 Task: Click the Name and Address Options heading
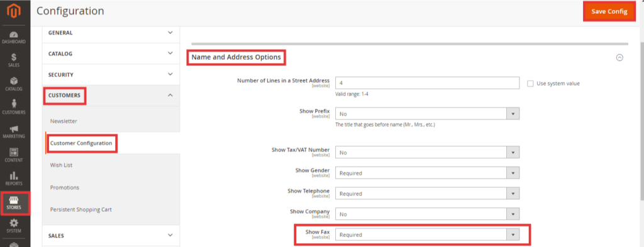tap(236, 57)
